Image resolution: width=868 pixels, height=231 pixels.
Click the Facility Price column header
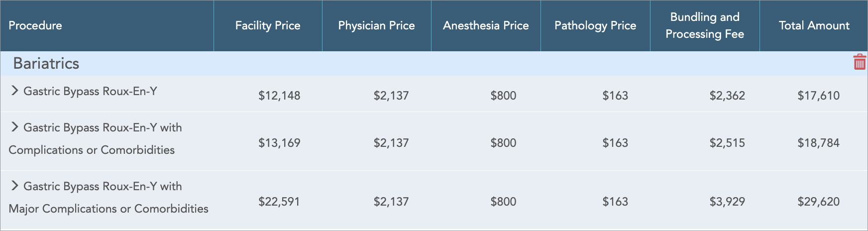[268, 25]
